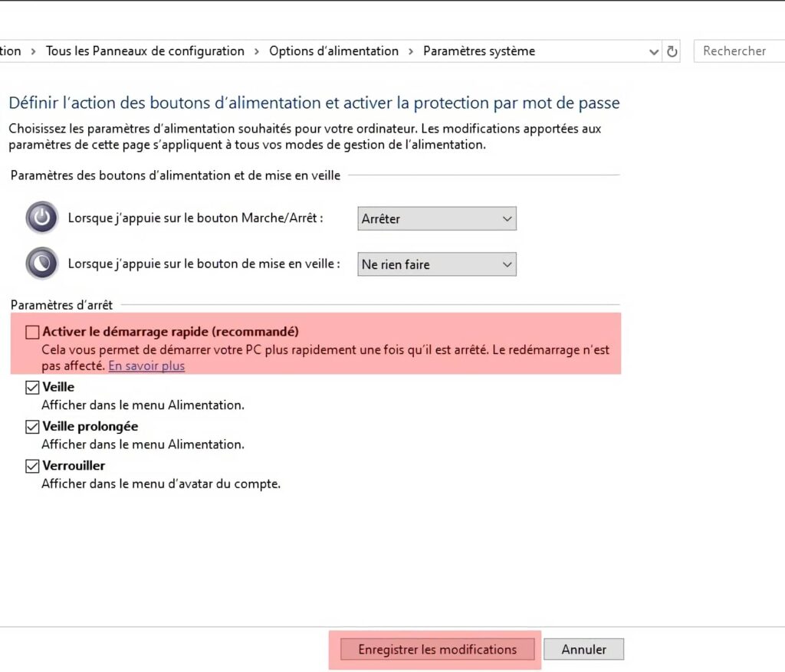Navigate to Options d'alimentation breadcrumb

coord(333,51)
